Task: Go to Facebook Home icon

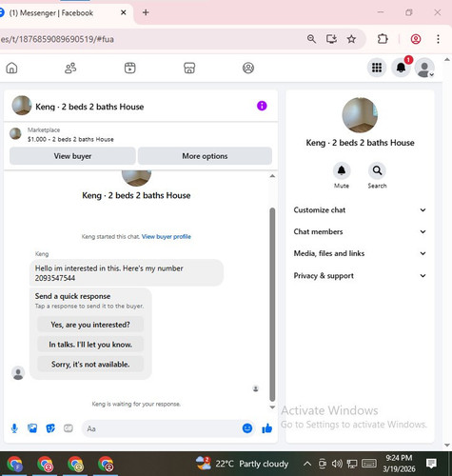Action: [x=11, y=68]
